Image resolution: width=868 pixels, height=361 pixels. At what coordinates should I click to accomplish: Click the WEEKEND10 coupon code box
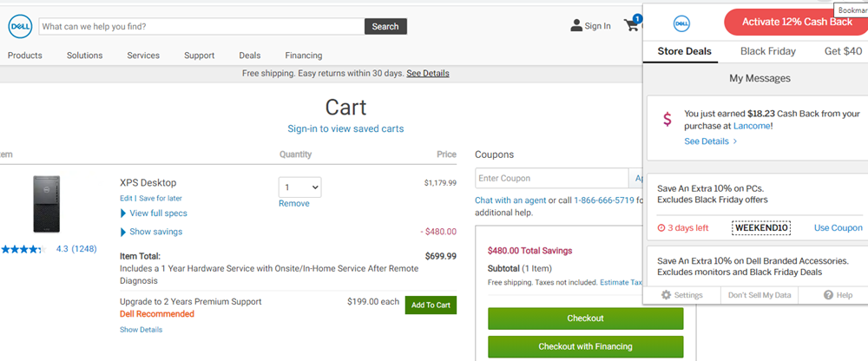[761, 228]
